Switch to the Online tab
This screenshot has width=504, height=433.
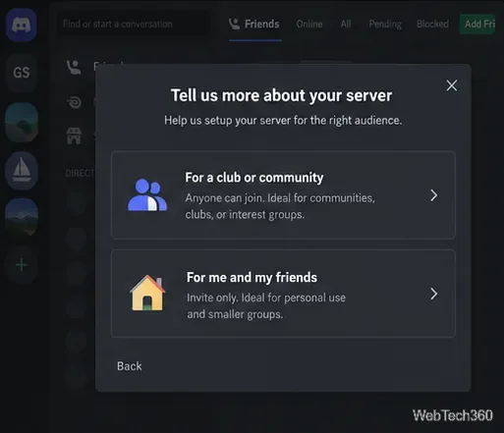point(309,24)
